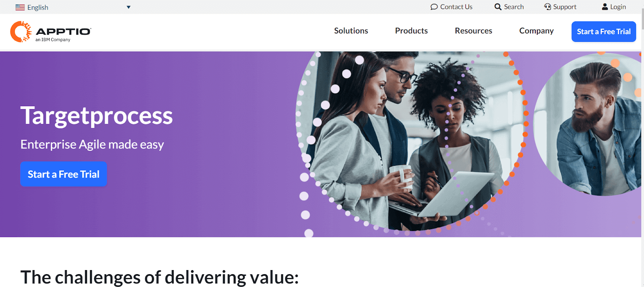Viewport: 644px width, 287px height.
Task: Click the Support headset icon
Action: pos(547,7)
